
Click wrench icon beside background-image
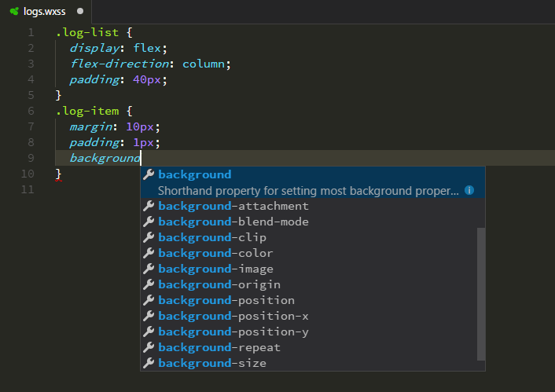(x=149, y=269)
